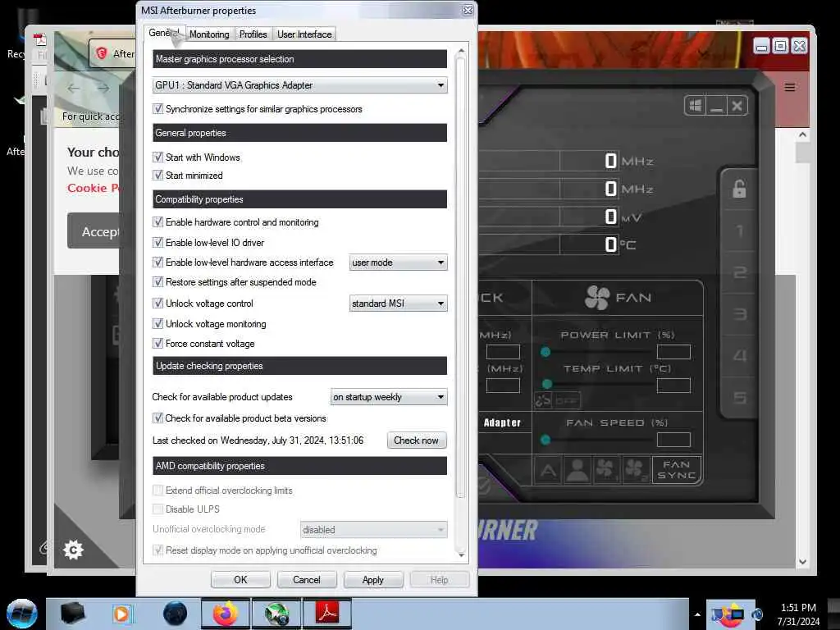Screen dimensions: 840x630
Task: Open the on startup weekly update dropdown
Action: pos(388,397)
